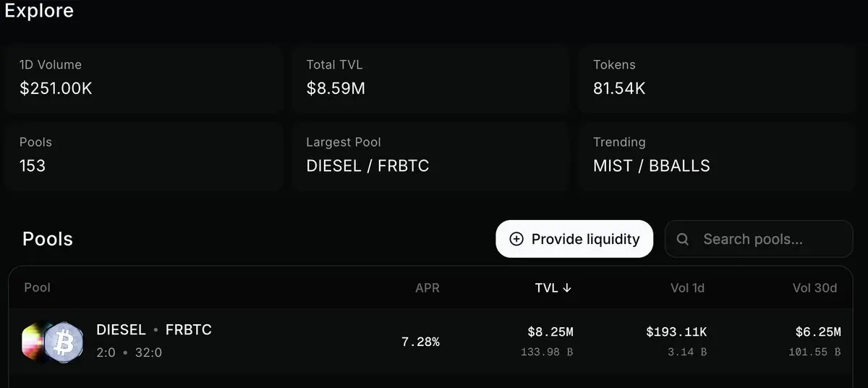This screenshot has height=388, width=868.
Task: Select the Total TVL stat card
Action: pos(430,78)
